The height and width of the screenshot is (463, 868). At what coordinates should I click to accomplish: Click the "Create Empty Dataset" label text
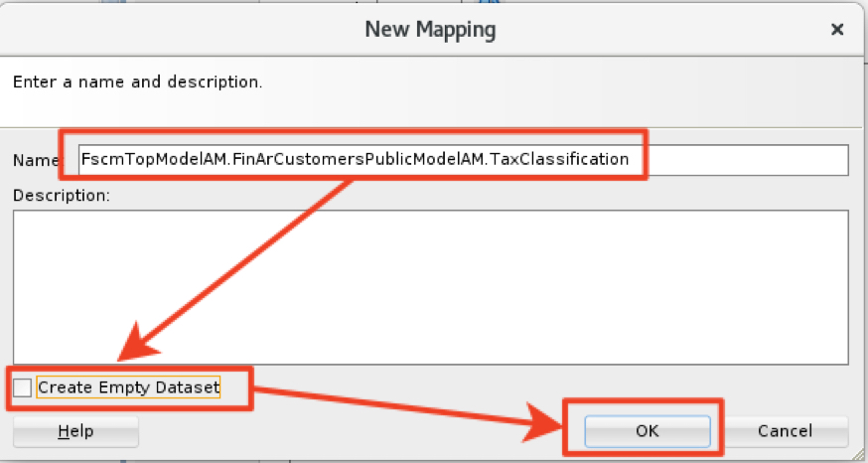click(x=128, y=387)
